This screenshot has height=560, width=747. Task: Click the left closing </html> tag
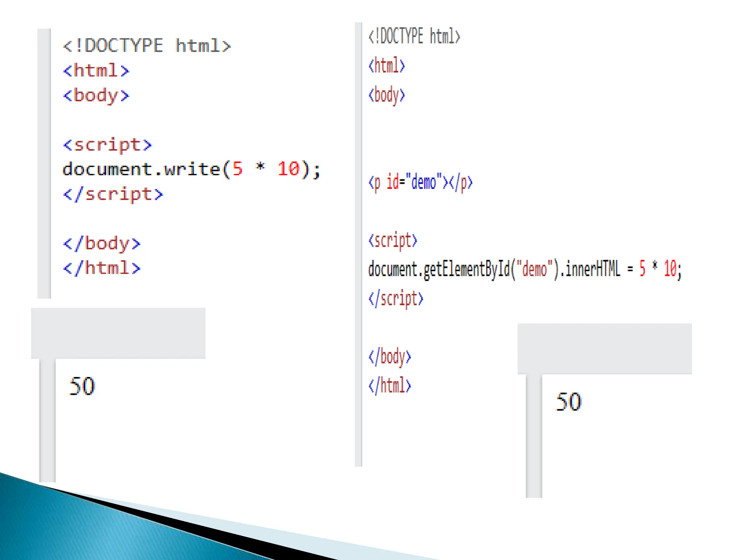coord(101,268)
